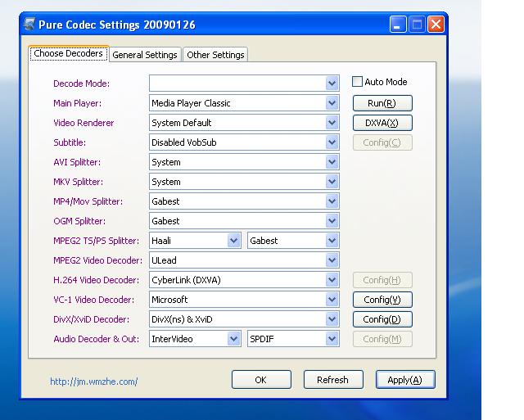Expand the Video Renderer dropdown
Image resolution: width=524 pixels, height=420 pixels.
(x=244, y=123)
